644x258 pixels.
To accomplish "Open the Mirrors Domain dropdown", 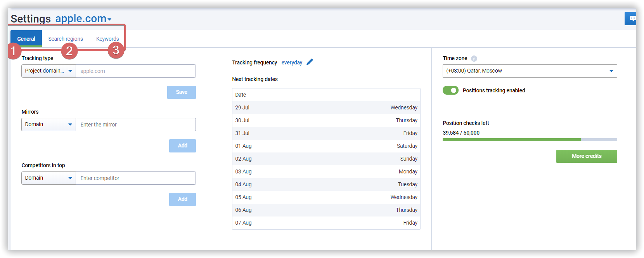I will pyautogui.click(x=48, y=125).
